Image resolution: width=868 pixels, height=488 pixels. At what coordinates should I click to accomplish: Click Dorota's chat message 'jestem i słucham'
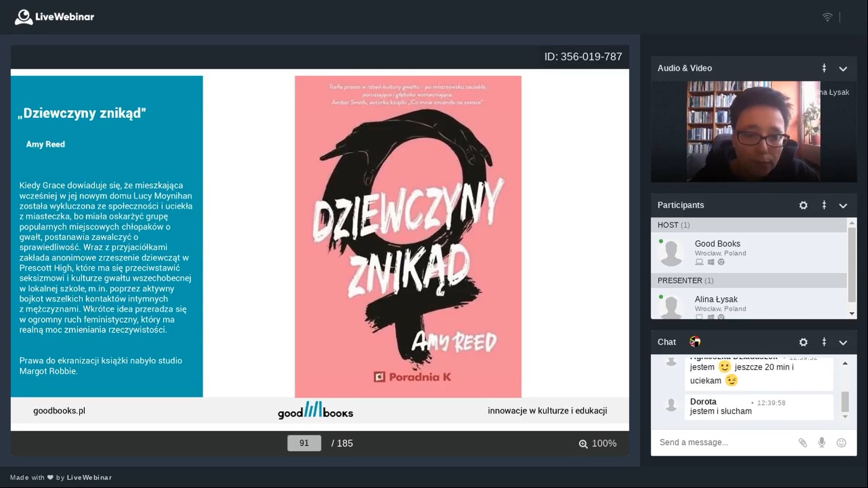pos(721,411)
